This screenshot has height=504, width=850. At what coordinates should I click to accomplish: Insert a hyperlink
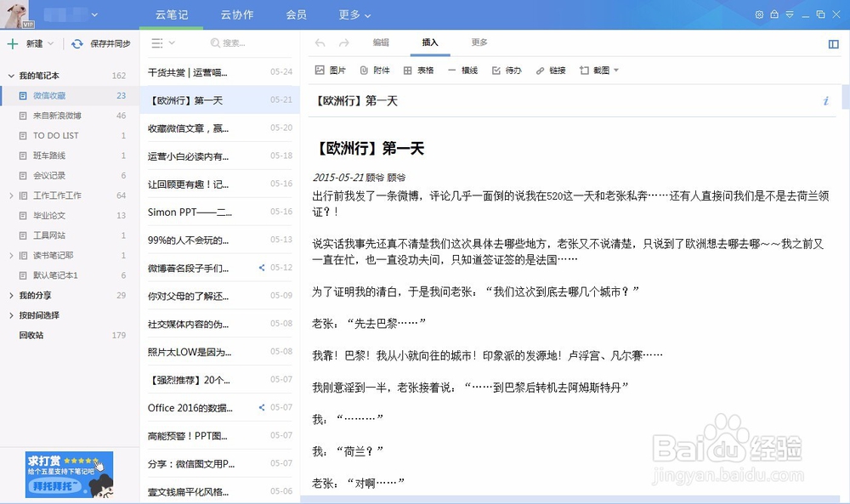(x=552, y=70)
